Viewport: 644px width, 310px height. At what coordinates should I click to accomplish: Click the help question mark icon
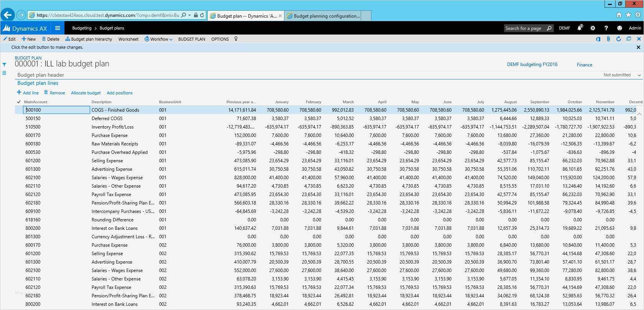(x=606, y=28)
